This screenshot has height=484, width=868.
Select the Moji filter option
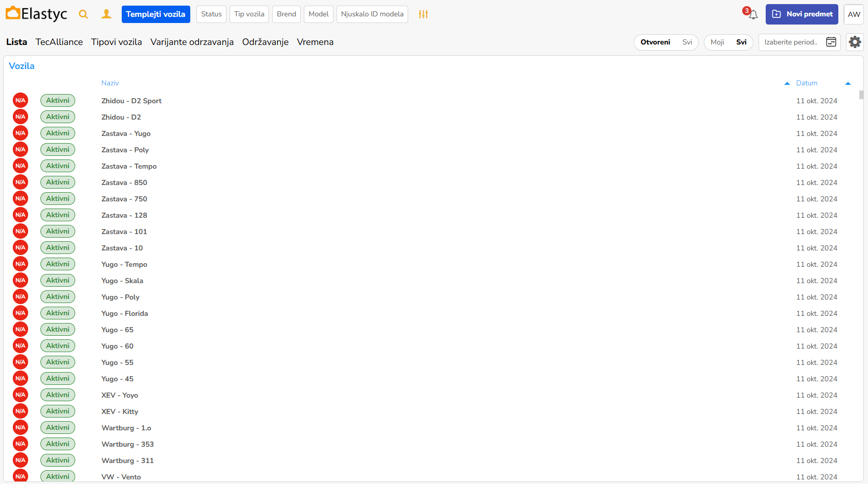pos(717,42)
